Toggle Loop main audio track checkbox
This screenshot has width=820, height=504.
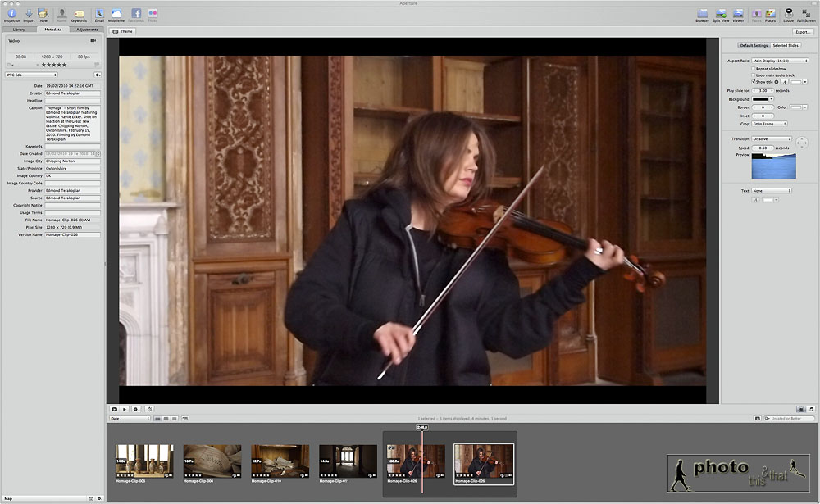pos(754,75)
